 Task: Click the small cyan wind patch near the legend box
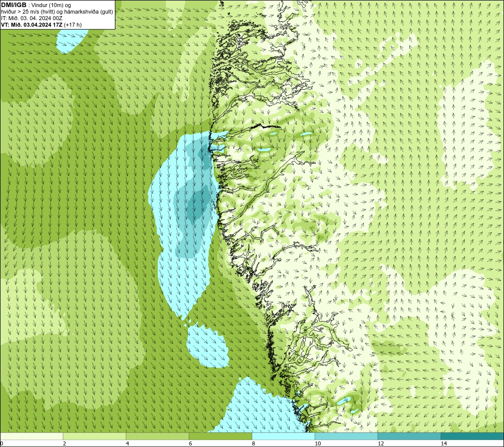[72, 41]
